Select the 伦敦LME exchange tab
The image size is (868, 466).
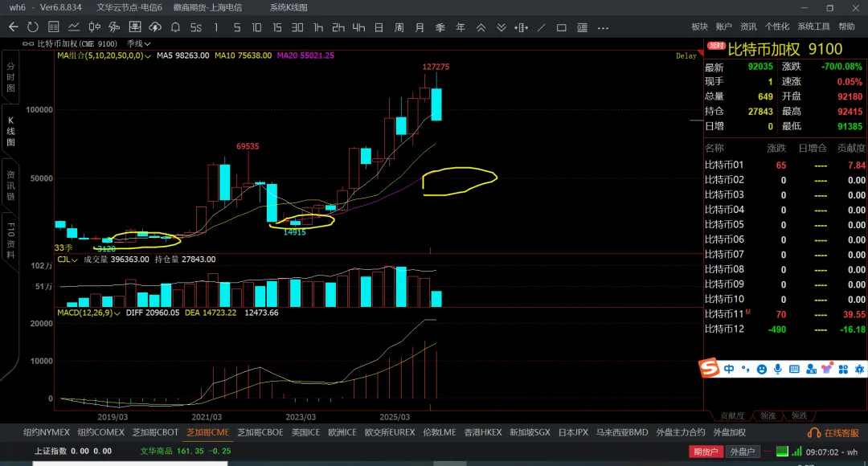click(440, 432)
